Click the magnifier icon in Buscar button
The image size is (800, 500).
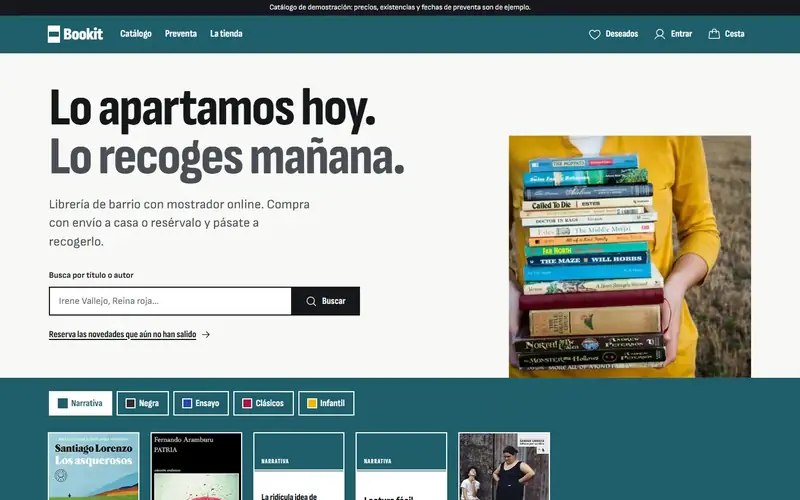click(x=311, y=301)
